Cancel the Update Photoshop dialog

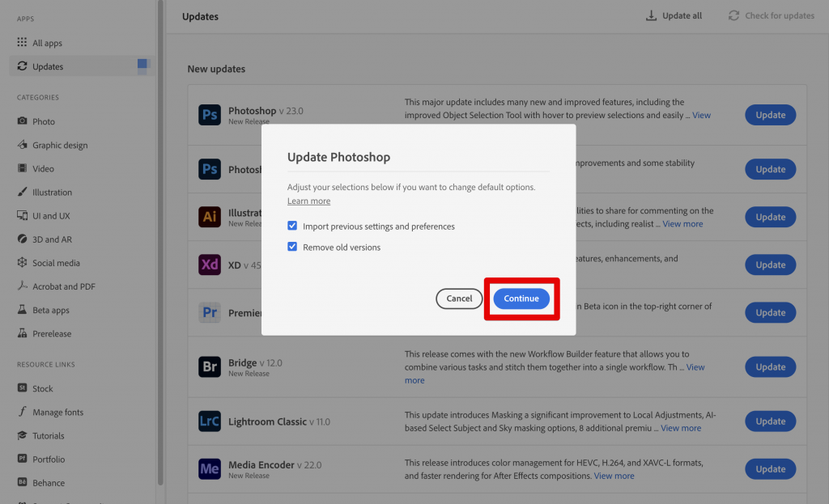(x=459, y=299)
